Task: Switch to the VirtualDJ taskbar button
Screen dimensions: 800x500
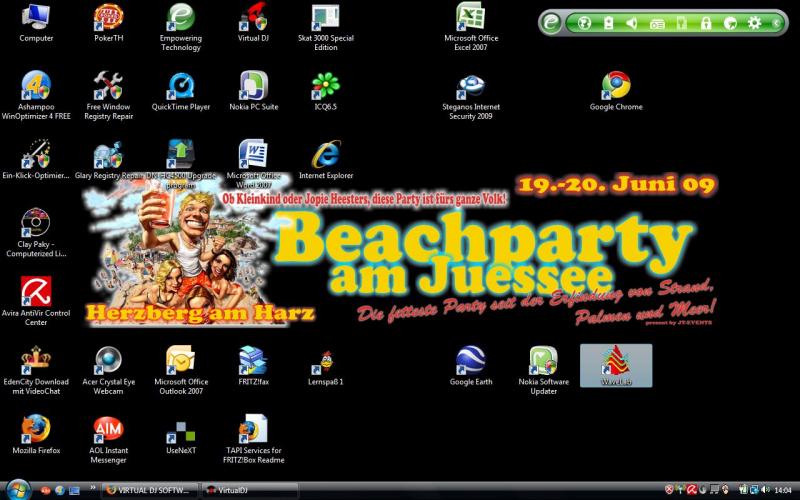Action: 249,490
